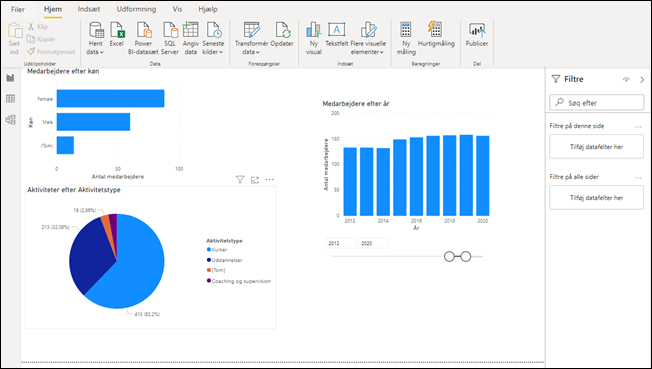The height and width of the screenshot is (369, 652).
Task: Open the Hent data dropdown
Action: 95,39
